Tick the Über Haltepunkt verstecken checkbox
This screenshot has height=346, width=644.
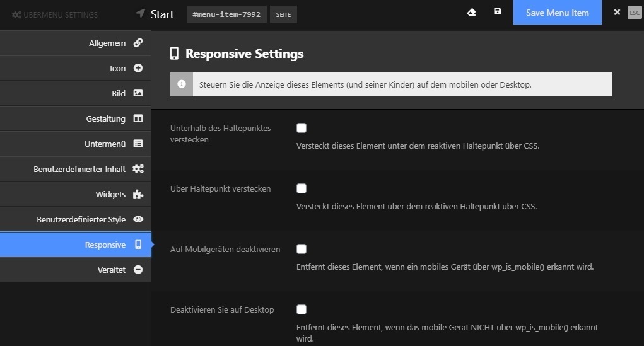(302, 188)
